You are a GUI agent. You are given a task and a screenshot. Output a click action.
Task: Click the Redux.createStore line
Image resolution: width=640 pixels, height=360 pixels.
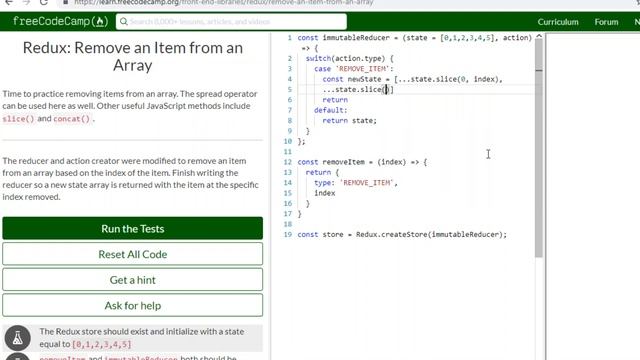[x=402, y=234]
